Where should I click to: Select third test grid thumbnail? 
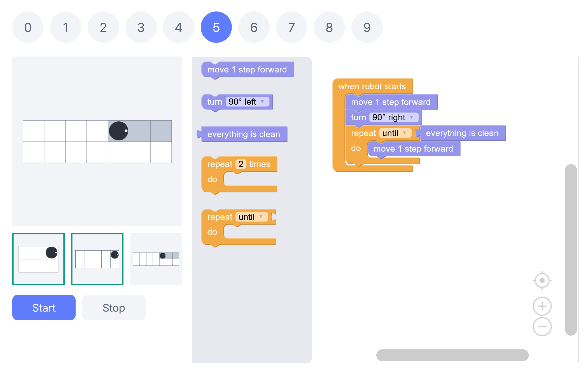point(156,259)
